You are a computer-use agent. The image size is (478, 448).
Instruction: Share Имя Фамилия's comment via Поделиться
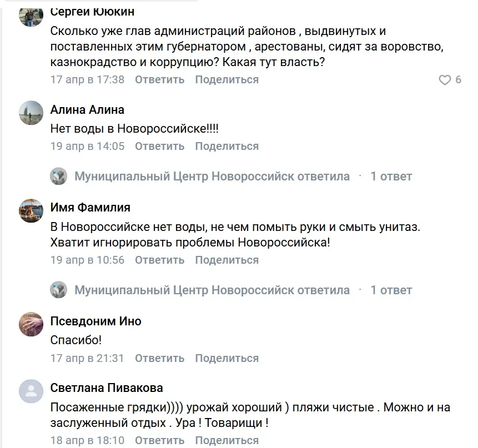pos(227,260)
